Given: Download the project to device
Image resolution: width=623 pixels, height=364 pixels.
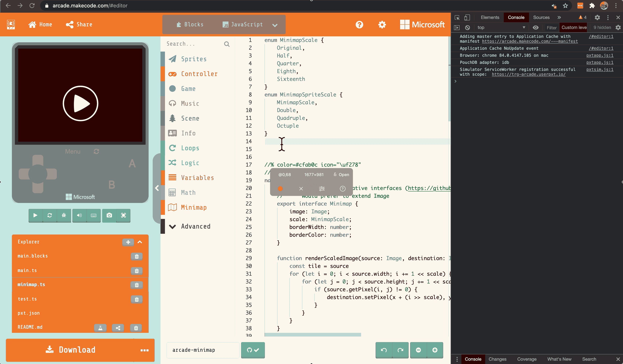Looking at the screenshot, I should click(x=70, y=350).
